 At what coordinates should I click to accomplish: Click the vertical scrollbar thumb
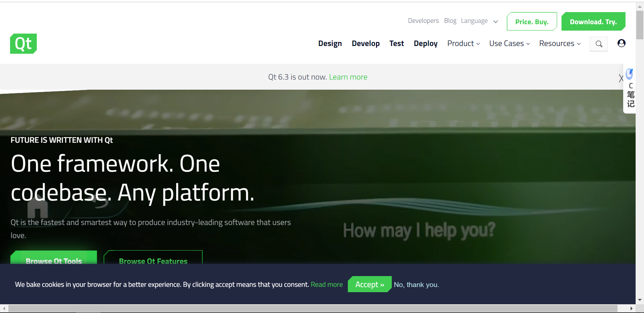(640, 25)
